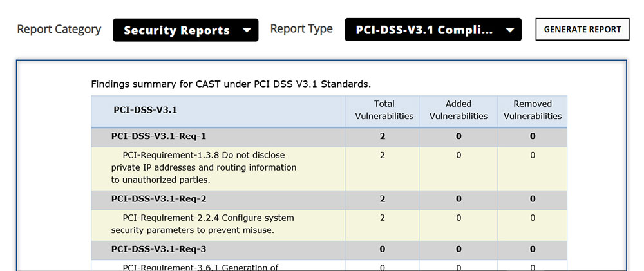Click the Total Vulnerabilities column header
The height and width of the screenshot is (271, 644).
pos(384,110)
